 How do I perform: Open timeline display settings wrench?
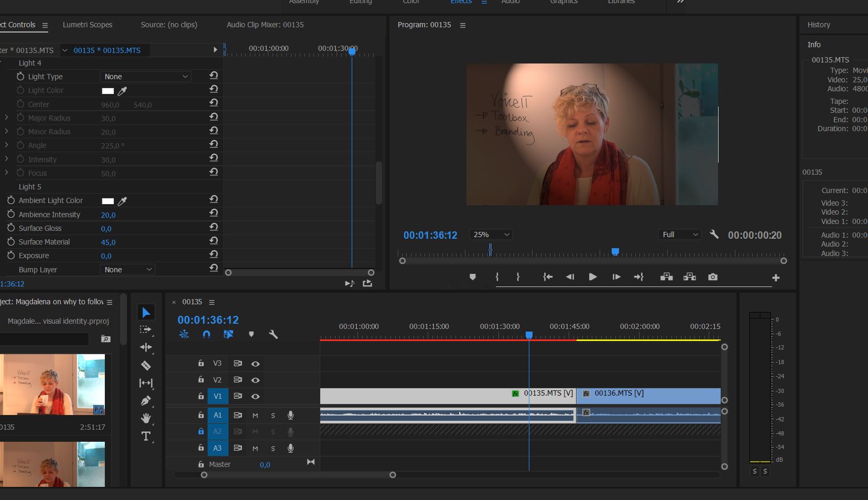(273, 334)
